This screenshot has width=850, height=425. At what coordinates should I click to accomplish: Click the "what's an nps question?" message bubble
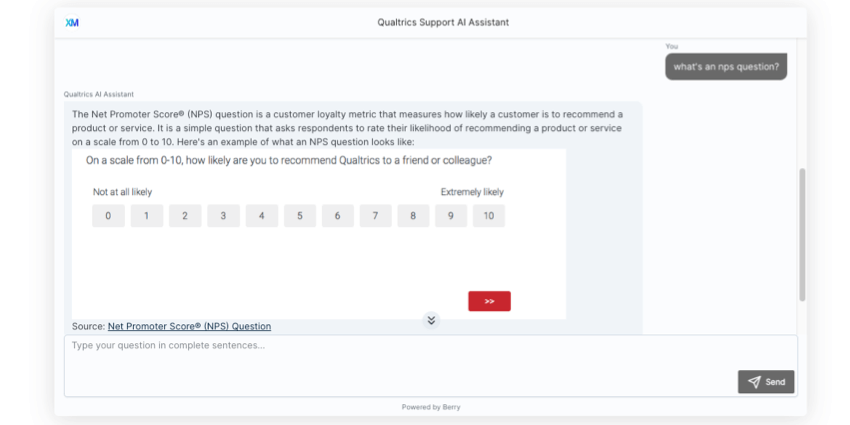point(726,67)
